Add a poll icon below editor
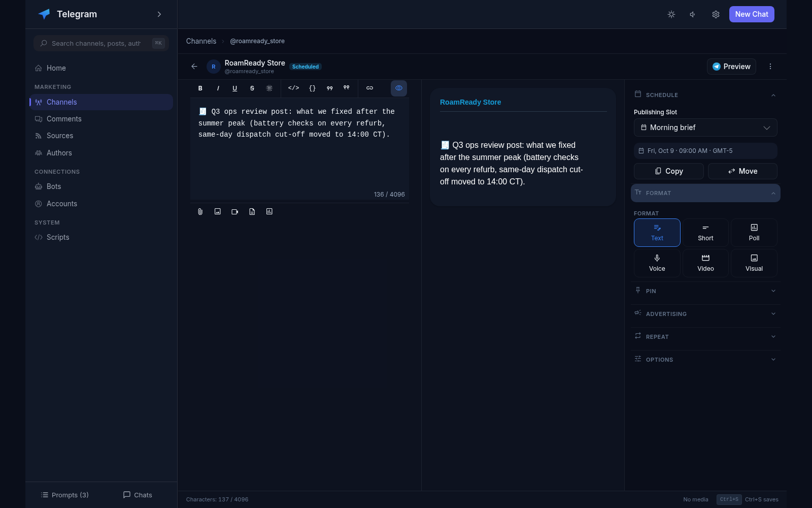812x508 pixels. tap(269, 212)
